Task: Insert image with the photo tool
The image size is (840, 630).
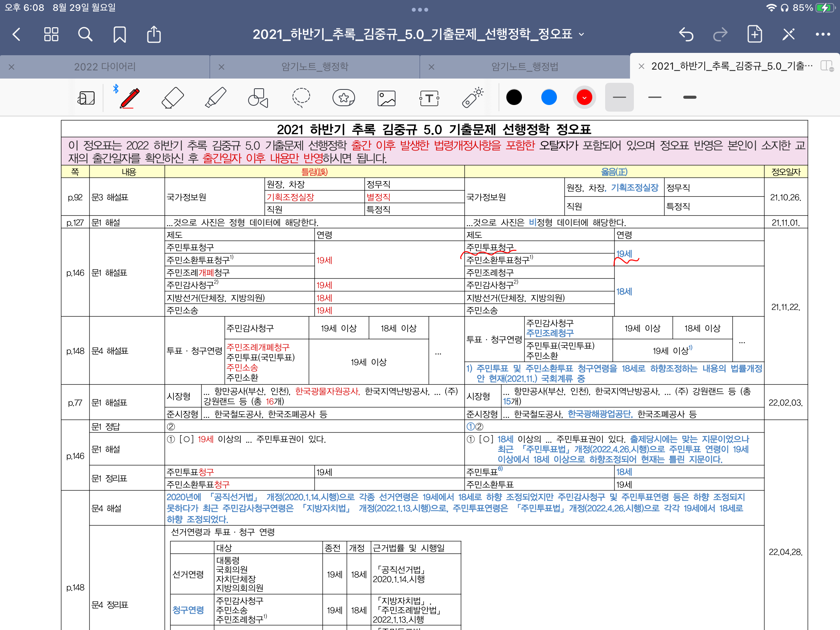Action: click(x=387, y=98)
